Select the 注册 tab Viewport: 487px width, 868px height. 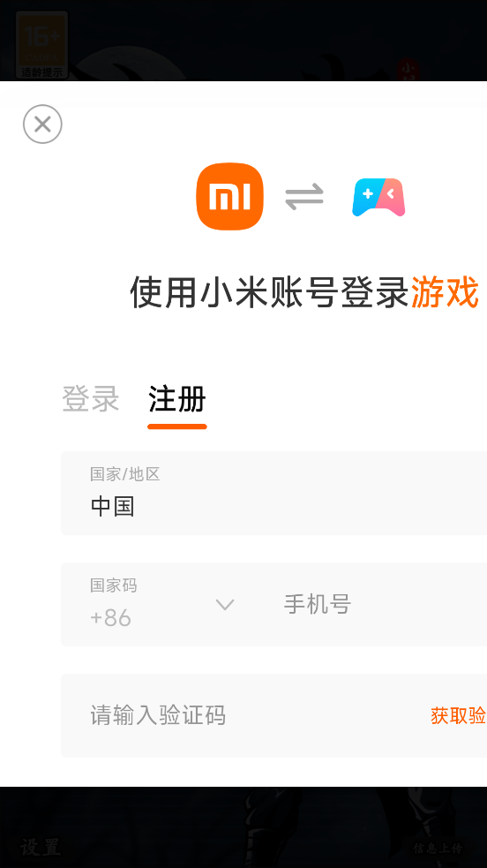[176, 398]
